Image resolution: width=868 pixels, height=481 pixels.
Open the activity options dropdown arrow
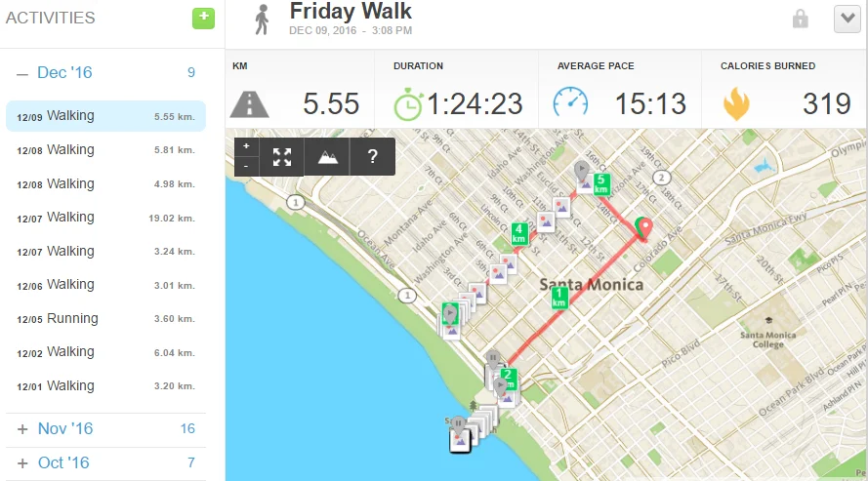pos(846,19)
